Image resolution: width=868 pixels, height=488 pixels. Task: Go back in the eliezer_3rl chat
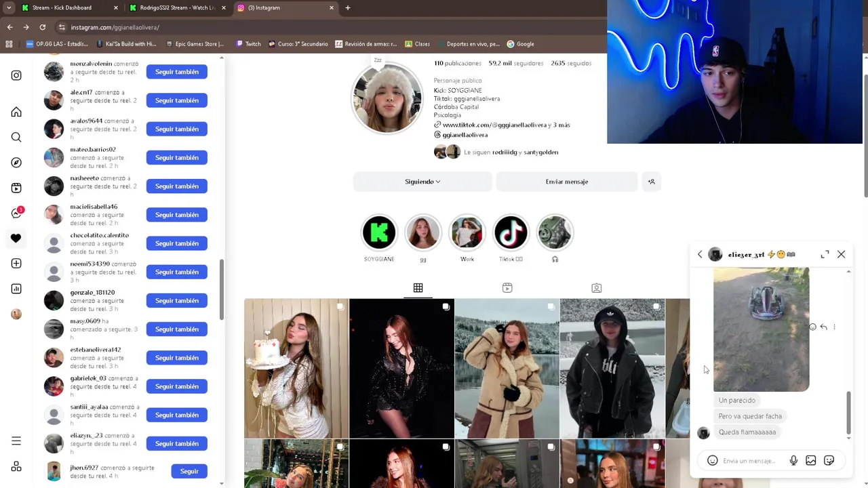(x=700, y=254)
